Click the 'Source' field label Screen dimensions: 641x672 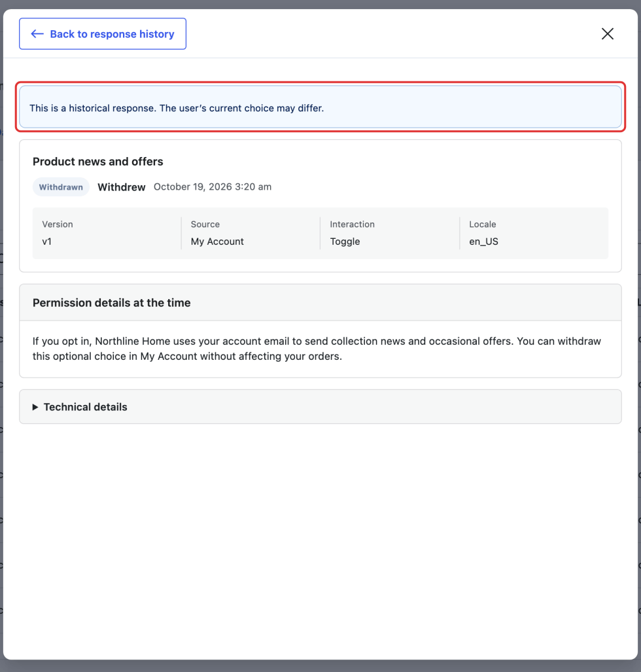point(205,224)
